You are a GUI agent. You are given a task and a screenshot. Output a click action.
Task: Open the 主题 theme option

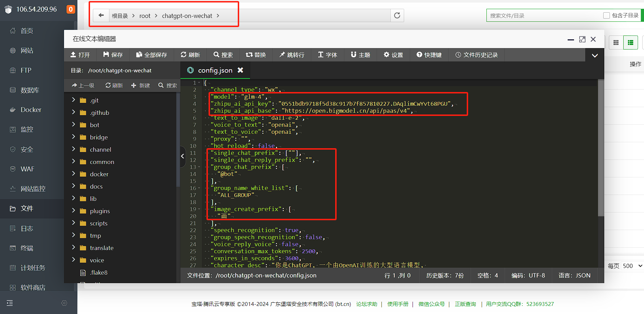click(361, 55)
